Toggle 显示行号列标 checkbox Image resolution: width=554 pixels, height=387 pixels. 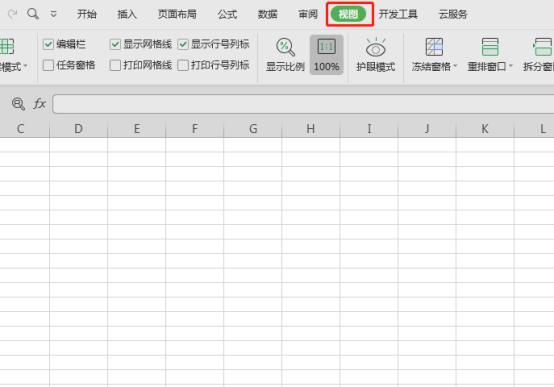click(x=183, y=45)
